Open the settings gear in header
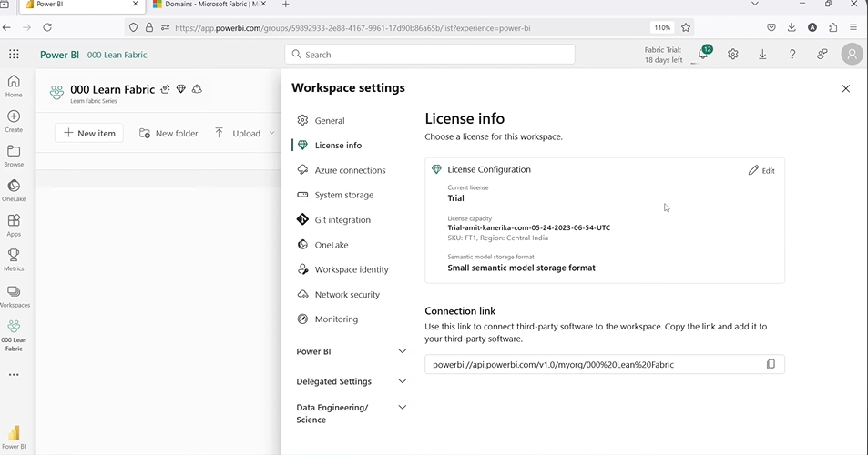Image resolution: width=868 pixels, height=455 pixels. 733,55
